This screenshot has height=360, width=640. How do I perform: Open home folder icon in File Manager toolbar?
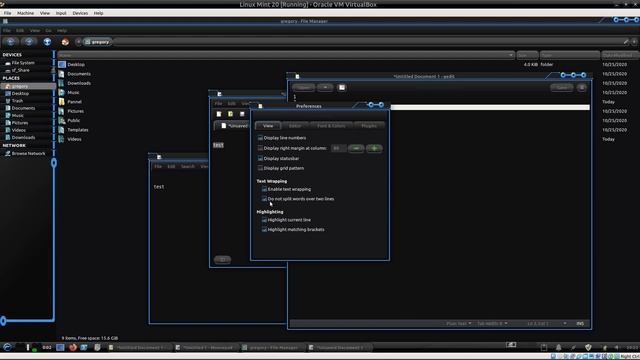[x=65, y=42]
